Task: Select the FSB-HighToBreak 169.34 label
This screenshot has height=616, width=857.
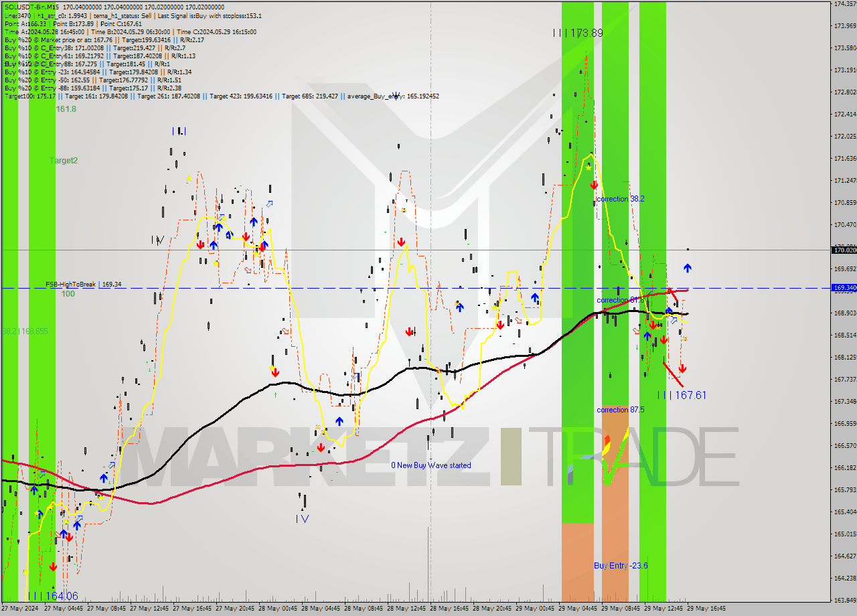Action: (x=83, y=285)
